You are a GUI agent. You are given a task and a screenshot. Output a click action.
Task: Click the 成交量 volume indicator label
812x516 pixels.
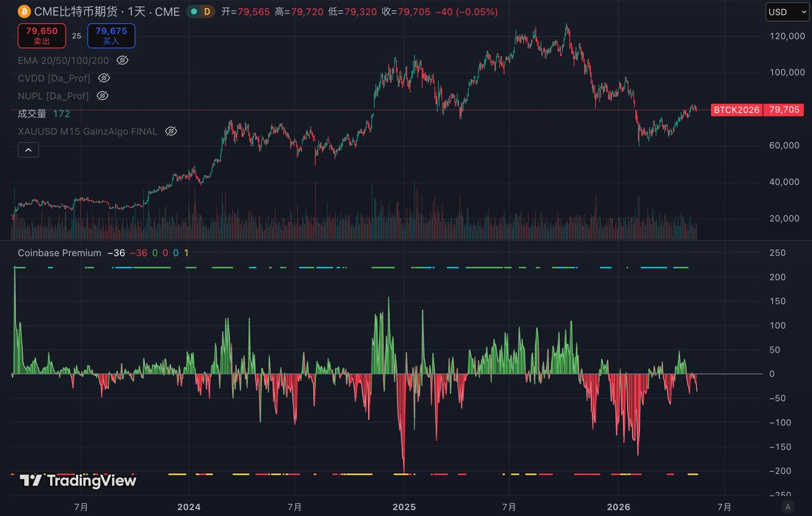[32, 114]
